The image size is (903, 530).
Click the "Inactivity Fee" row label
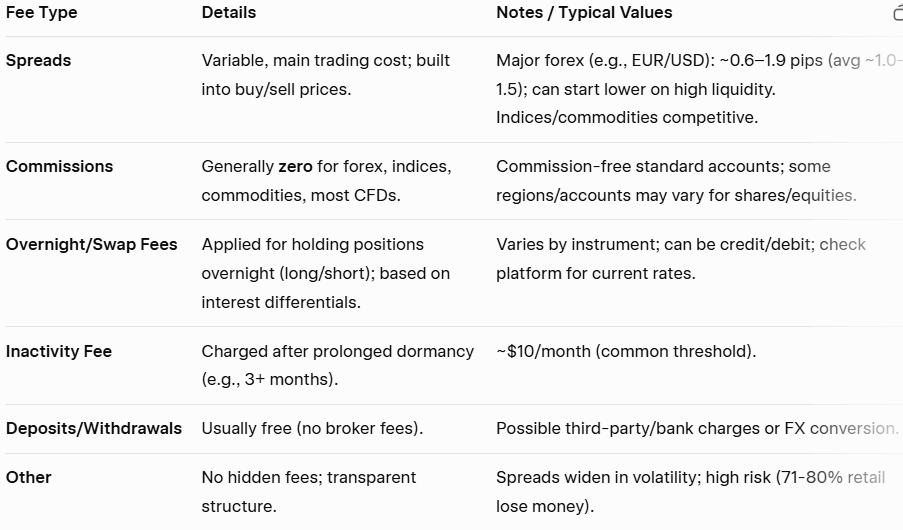(59, 352)
